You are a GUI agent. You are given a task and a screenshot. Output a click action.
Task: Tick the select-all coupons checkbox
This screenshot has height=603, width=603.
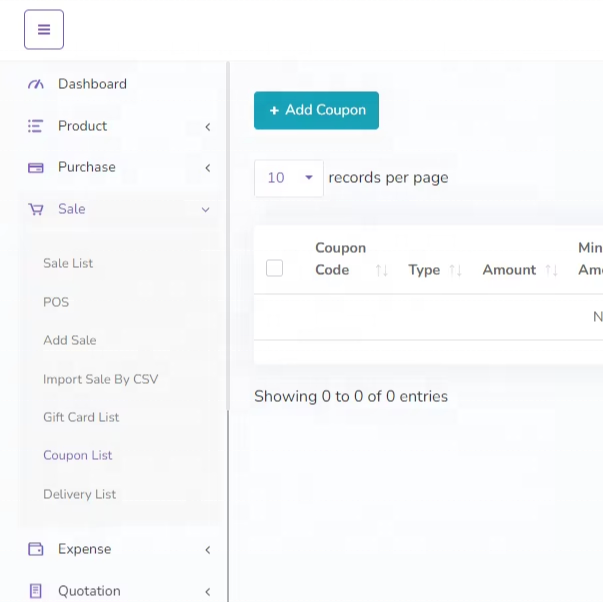pyautogui.click(x=275, y=268)
